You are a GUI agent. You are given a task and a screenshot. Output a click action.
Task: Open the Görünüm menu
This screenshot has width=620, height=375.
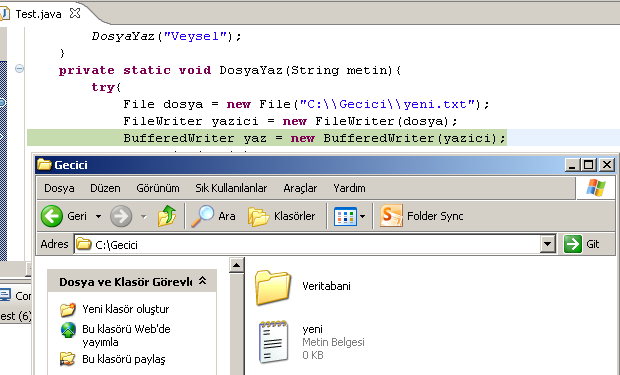158,188
